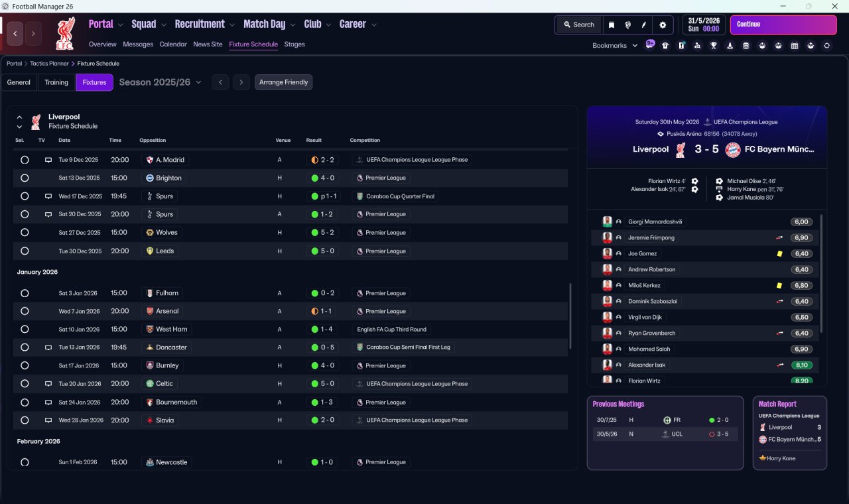The height and width of the screenshot is (504, 849).
Task: Select the Bournemouth fixture radio button
Action: 25,403
